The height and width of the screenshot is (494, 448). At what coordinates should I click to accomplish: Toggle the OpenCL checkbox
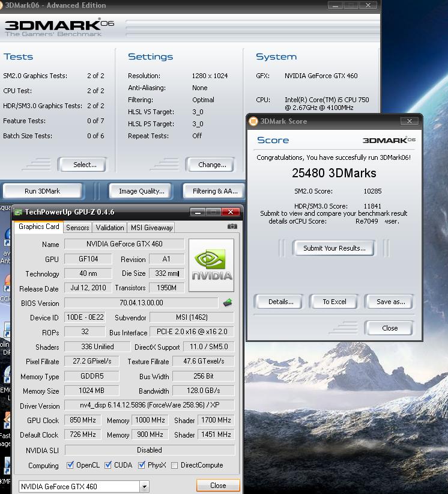(x=70, y=465)
